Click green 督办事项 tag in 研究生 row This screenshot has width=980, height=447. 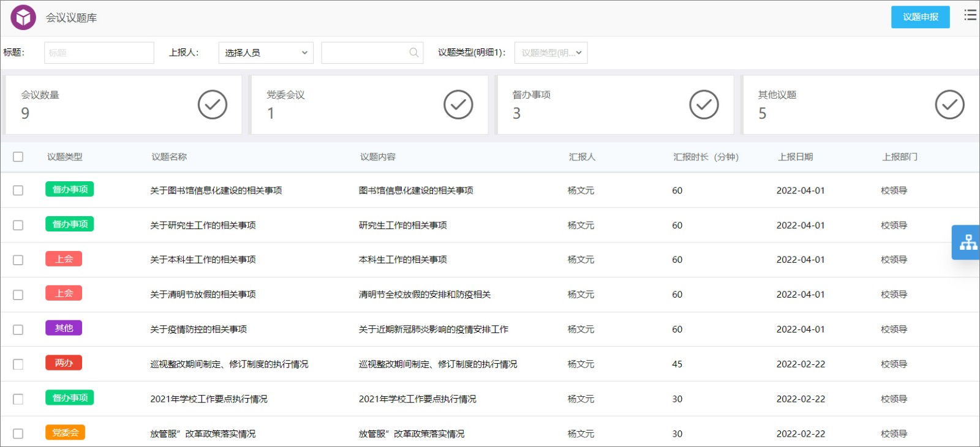(70, 224)
